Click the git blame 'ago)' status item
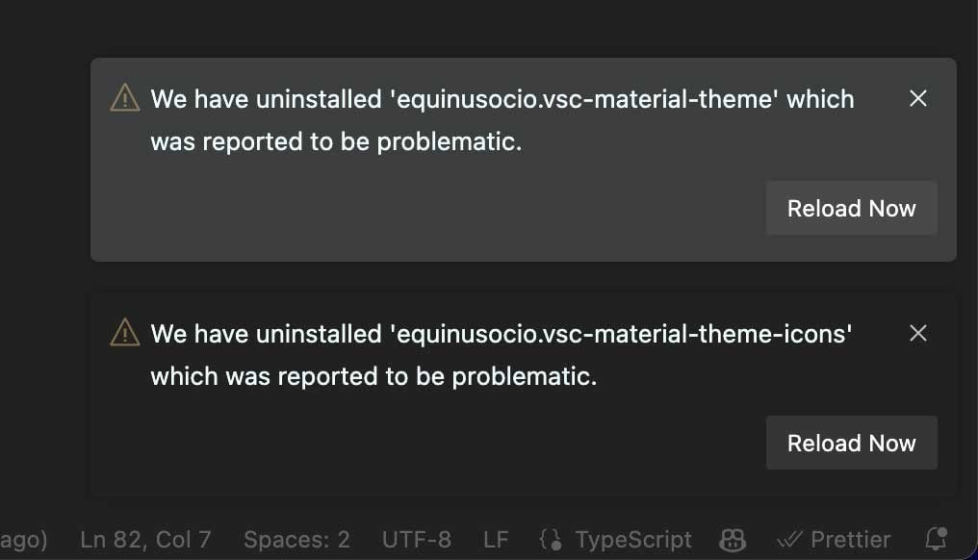 [23, 540]
